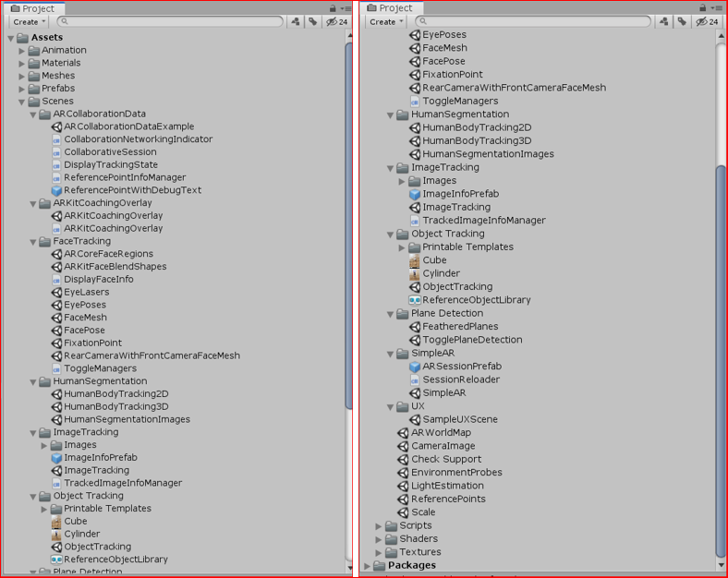This screenshot has width=728, height=578.
Task: Click right panel scroll down arrow
Action: (x=721, y=565)
